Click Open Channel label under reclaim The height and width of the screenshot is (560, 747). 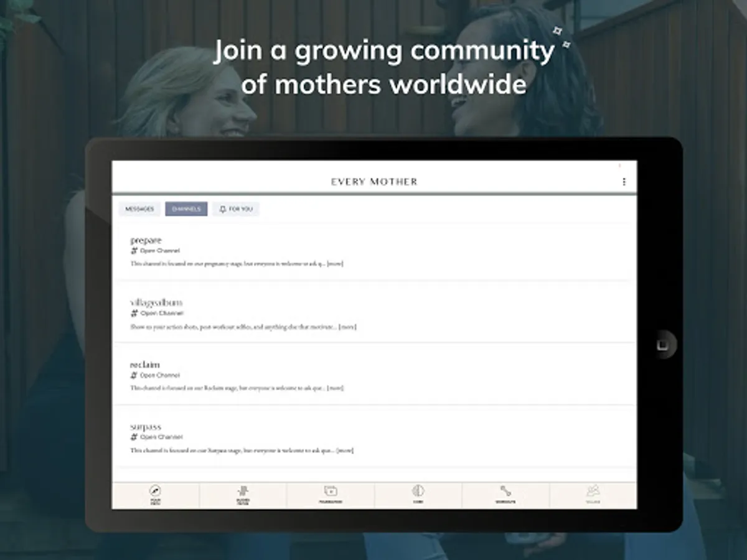point(160,375)
